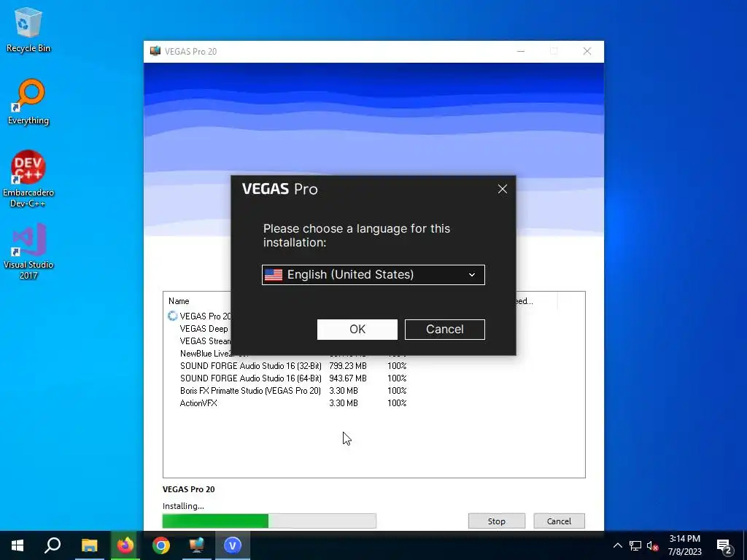Open the muted volume tray icon
The height and width of the screenshot is (560, 747).
(x=652, y=545)
